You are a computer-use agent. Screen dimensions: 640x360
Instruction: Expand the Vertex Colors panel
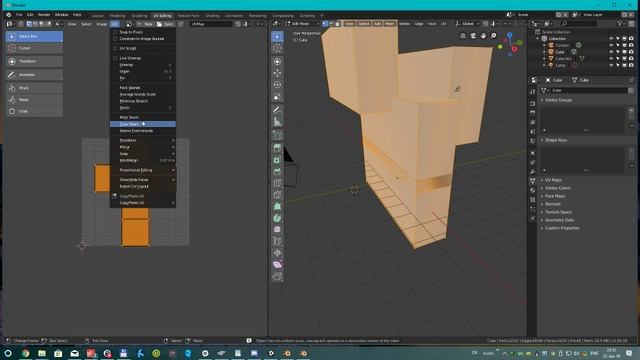point(557,188)
